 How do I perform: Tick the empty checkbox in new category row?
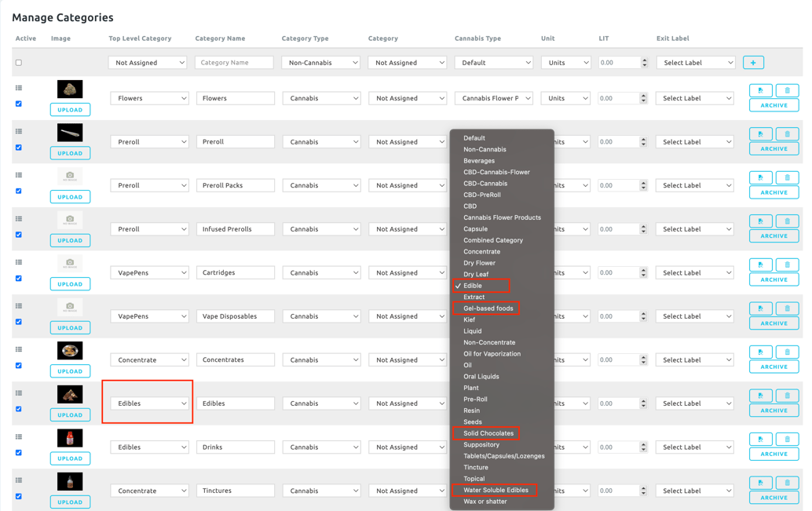(19, 63)
